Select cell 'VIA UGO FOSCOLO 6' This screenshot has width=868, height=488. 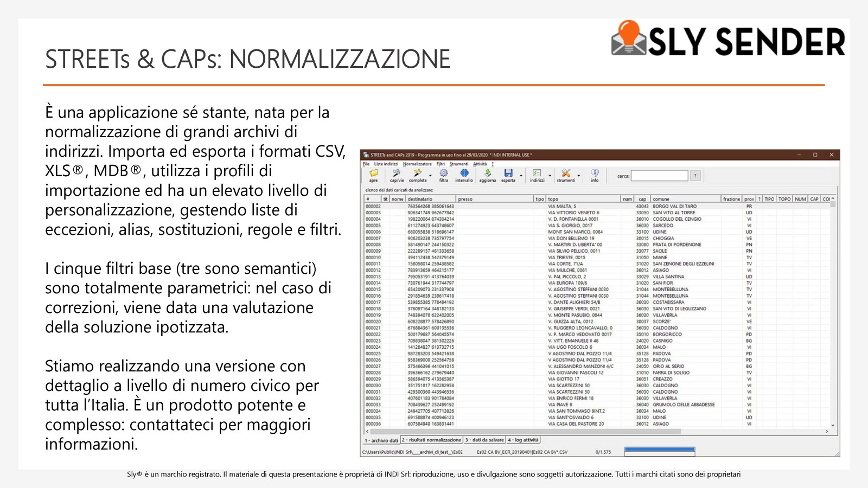coord(570,347)
